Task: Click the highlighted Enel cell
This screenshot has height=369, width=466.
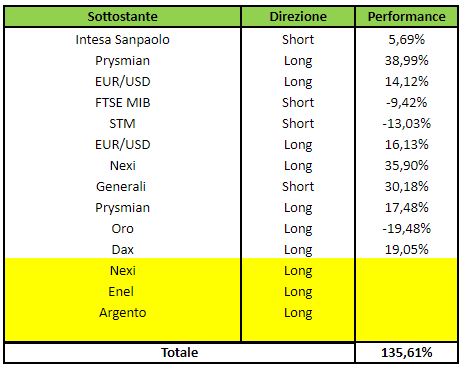Action: (x=121, y=292)
